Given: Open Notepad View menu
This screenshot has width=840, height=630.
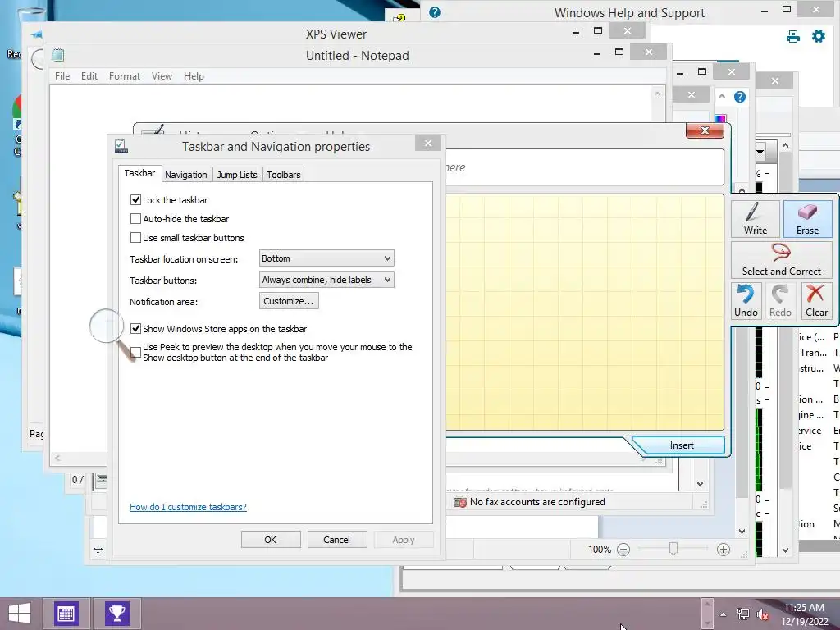Looking at the screenshot, I should (162, 76).
